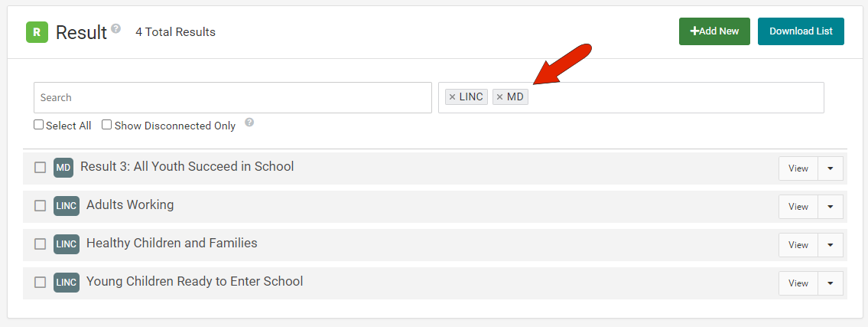This screenshot has width=868, height=327.
Task: Click help icon next to Show Disconnected Only
Action: (249, 123)
